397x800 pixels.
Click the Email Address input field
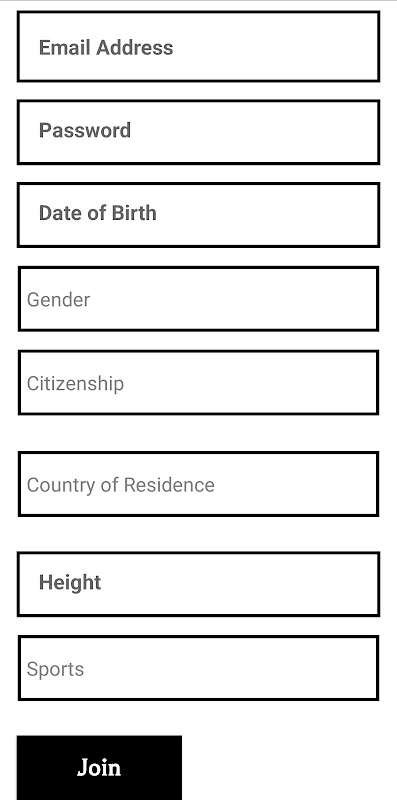198,46
